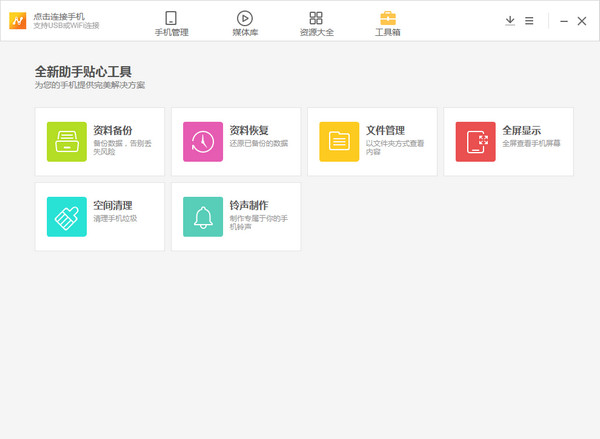Click the 文件管理 title text
The height and width of the screenshot is (439, 600).
click(385, 130)
